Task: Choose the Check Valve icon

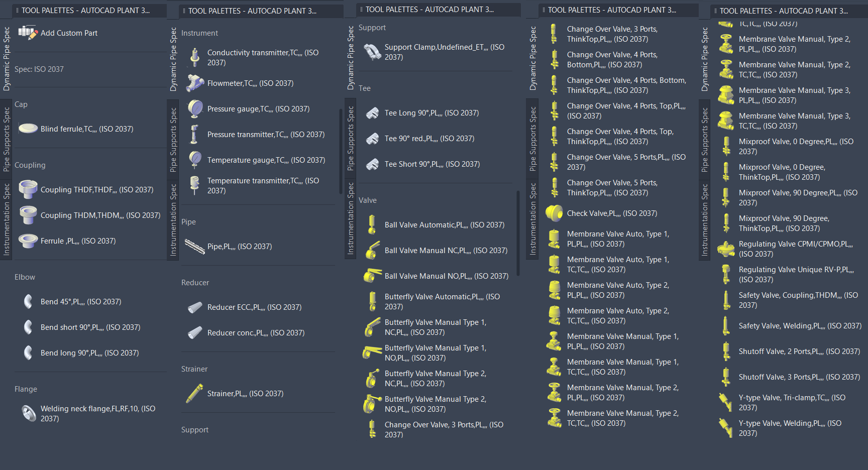Action: (555, 213)
